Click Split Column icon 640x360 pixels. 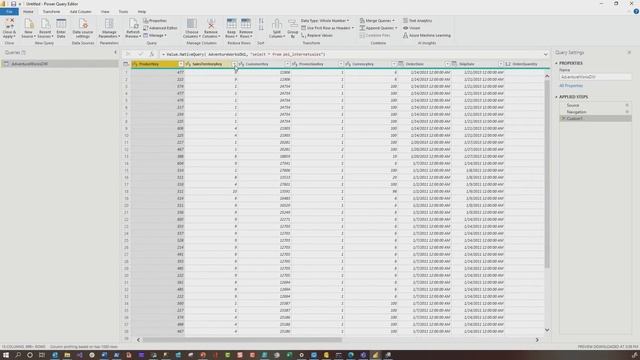coord(277,24)
